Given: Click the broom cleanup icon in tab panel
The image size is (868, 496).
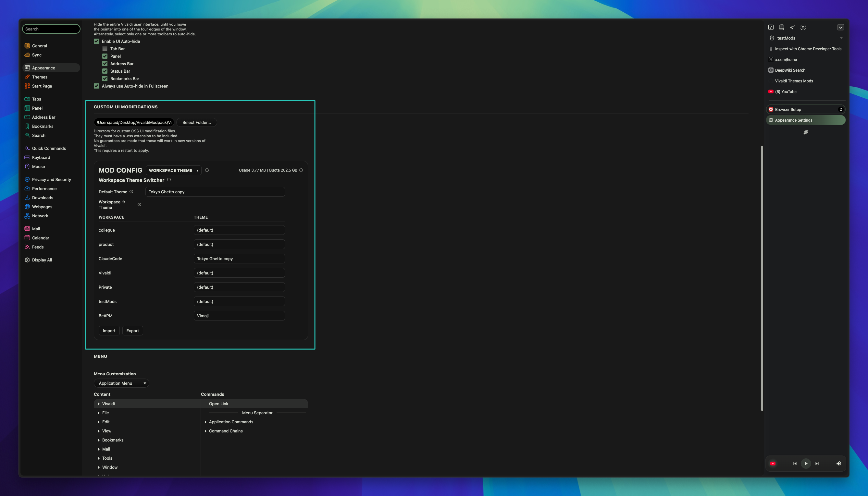Looking at the screenshot, I should pos(792,27).
